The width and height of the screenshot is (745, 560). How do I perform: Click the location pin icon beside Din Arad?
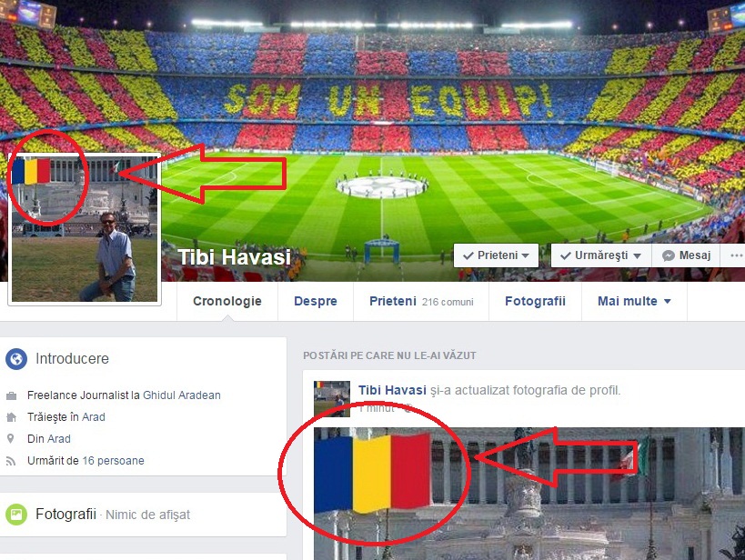click(10, 438)
